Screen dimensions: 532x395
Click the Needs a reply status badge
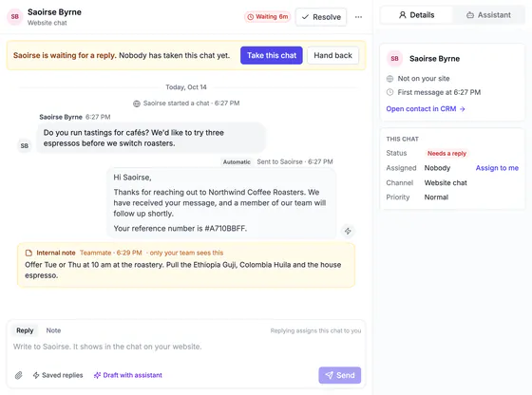pyautogui.click(x=446, y=153)
